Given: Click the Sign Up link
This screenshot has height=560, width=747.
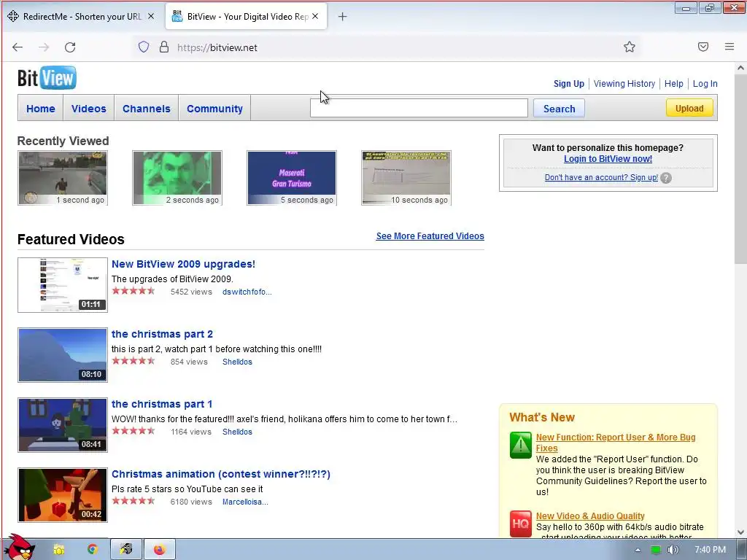Looking at the screenshot, I should (x=568, y=84).
